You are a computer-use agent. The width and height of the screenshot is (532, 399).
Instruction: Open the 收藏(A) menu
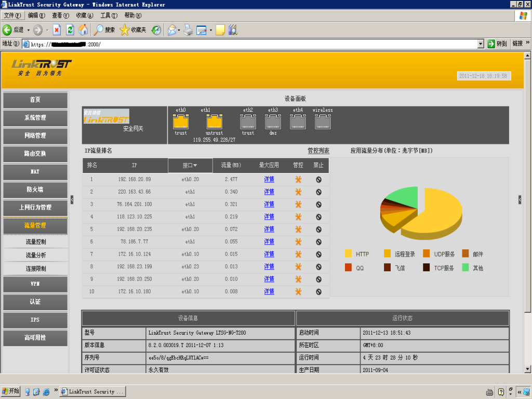85,15
